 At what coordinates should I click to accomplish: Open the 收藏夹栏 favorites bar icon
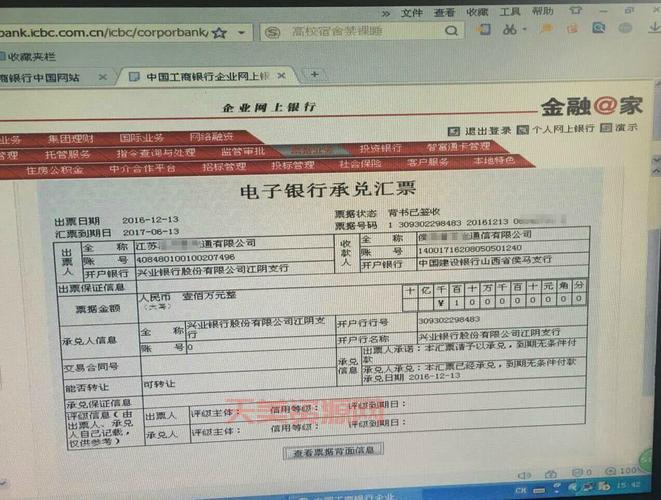(x=8, y=55)
